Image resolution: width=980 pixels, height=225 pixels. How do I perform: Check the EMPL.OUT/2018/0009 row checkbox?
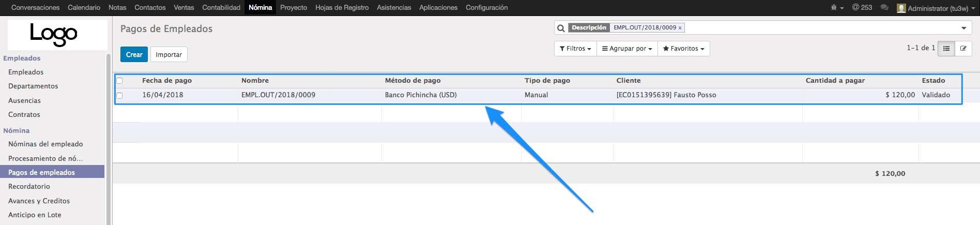click(x=119, y=95)
